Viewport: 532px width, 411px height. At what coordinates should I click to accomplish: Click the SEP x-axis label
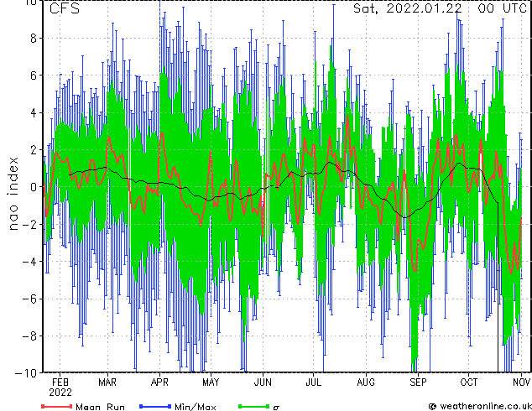[x=418, y=382]
